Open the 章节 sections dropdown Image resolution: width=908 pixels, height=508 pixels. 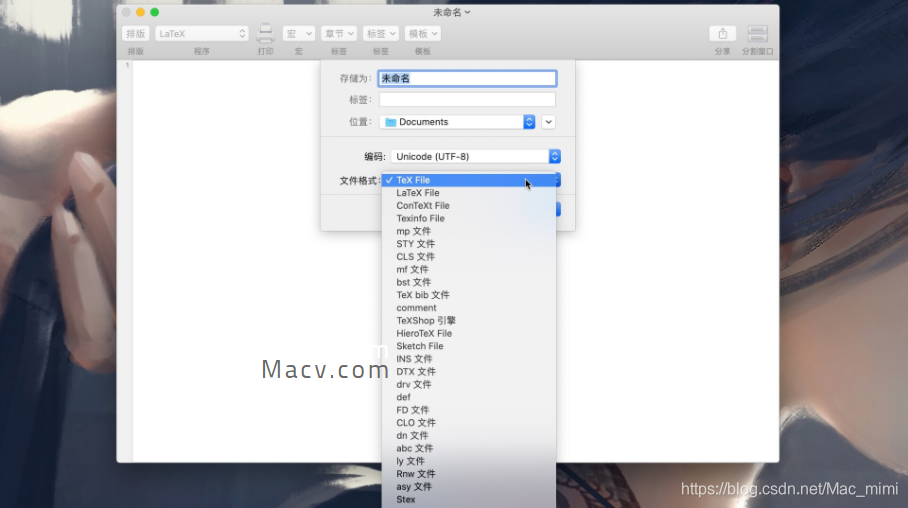(x=339, y=34)
